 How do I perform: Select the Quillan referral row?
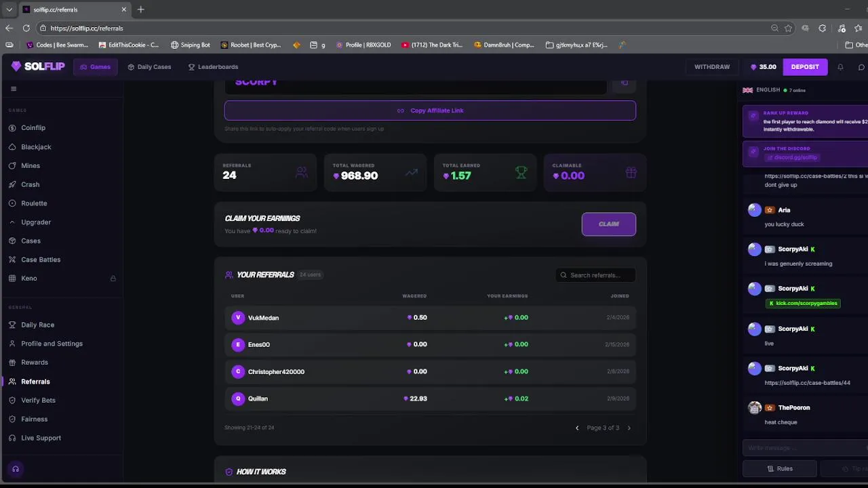tap(430, 399)
